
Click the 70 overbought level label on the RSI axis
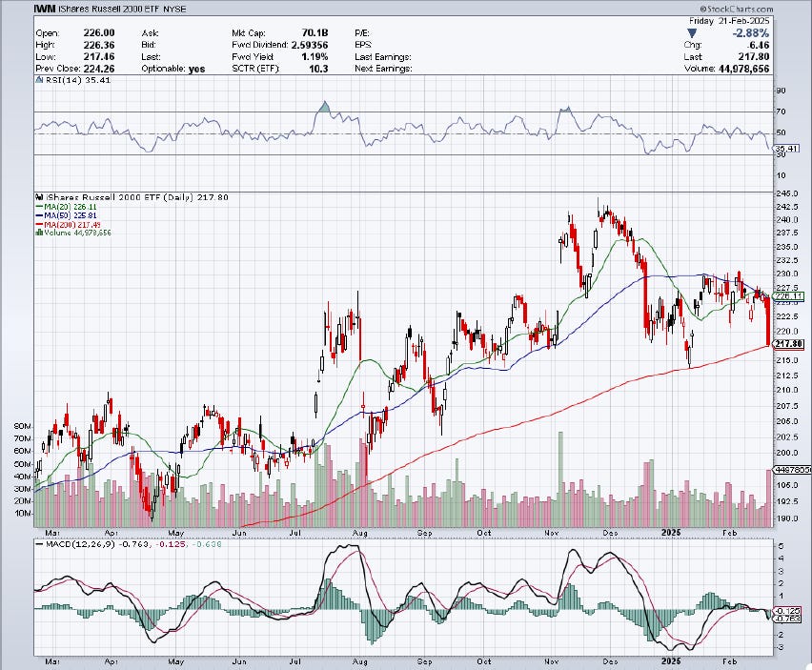tap(781, 112)
